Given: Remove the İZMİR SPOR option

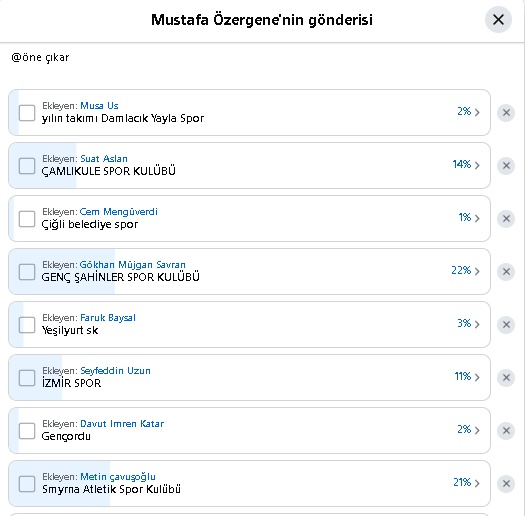Looking at the screenshot, I should 506,378.
